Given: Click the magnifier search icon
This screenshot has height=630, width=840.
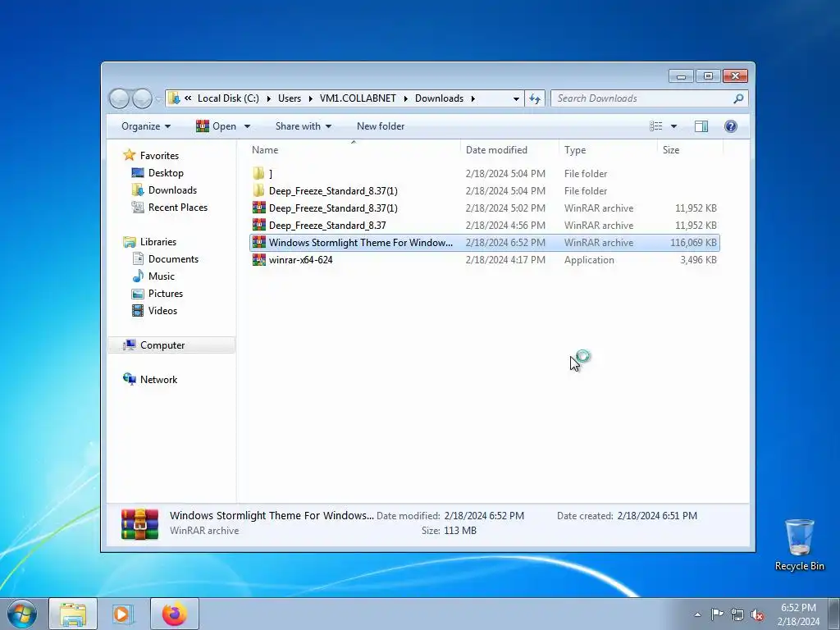Looking at the screenshot, I should pos(738,98).
